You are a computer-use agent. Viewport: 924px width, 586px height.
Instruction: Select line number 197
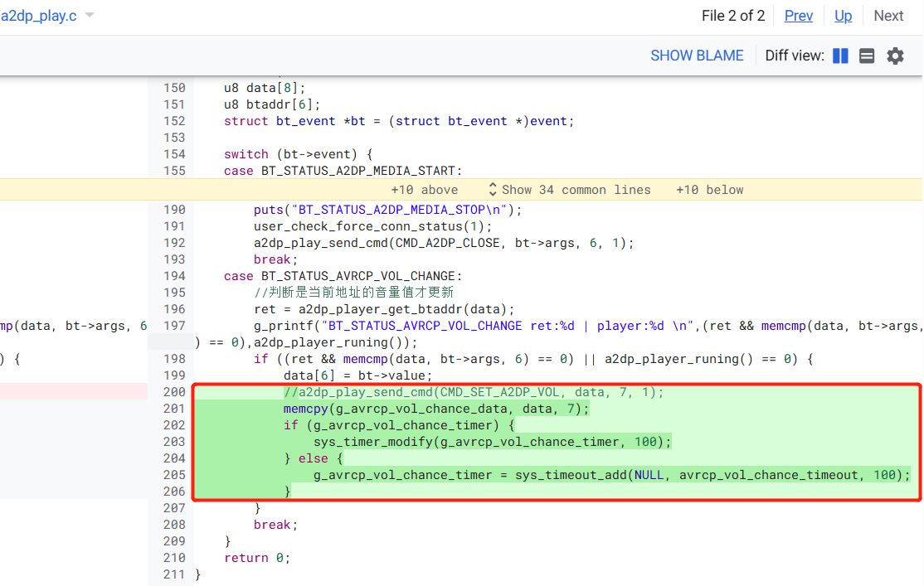(x=174, y=326)
